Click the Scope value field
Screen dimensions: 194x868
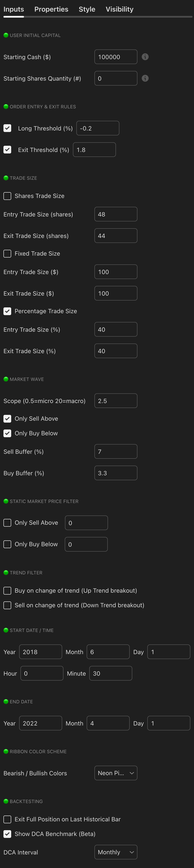coord(116,401)
